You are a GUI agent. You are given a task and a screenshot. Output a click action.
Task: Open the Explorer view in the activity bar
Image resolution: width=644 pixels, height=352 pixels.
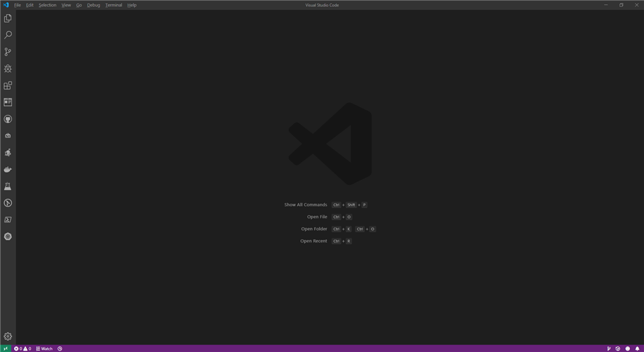[8, 18]
